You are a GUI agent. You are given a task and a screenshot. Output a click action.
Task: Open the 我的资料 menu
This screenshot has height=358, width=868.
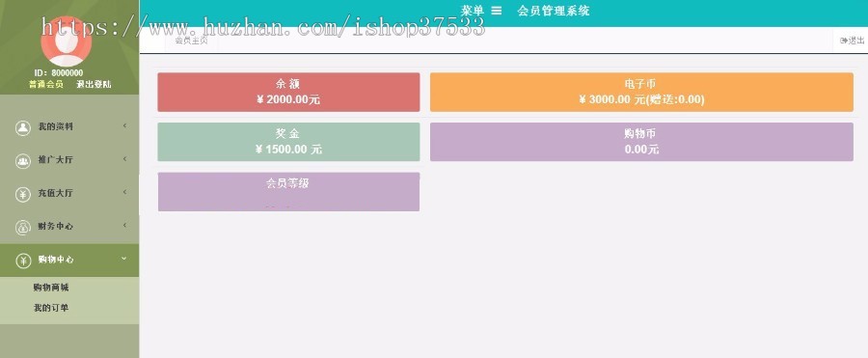[69, 127]
